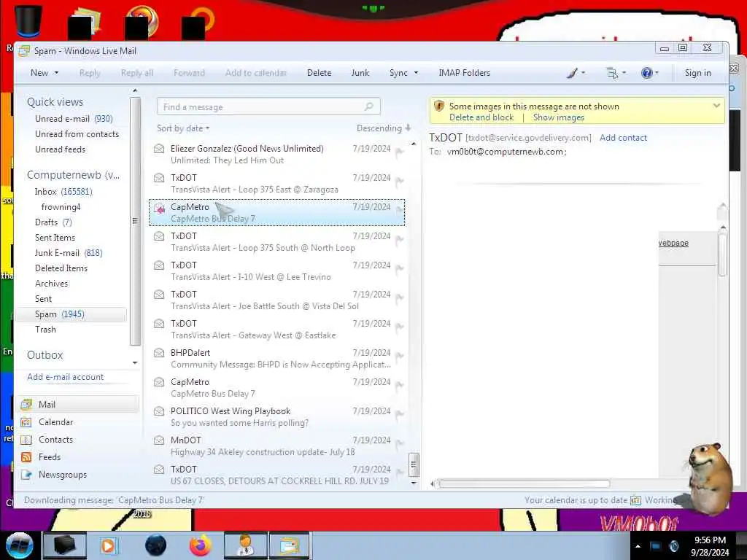Flag the MnDOT Highway 34 message
This screenshot has height=560, width=747.
pyautogui.click(x=400, y=444)
